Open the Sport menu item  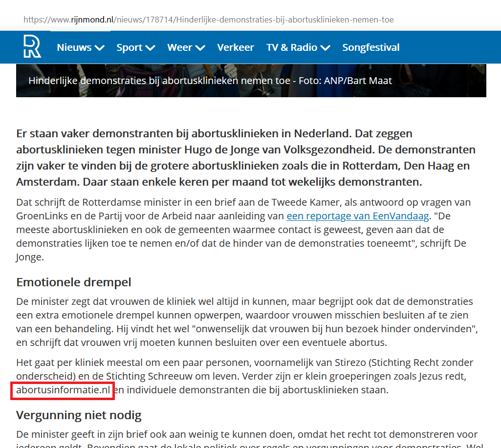click(129, 47)
